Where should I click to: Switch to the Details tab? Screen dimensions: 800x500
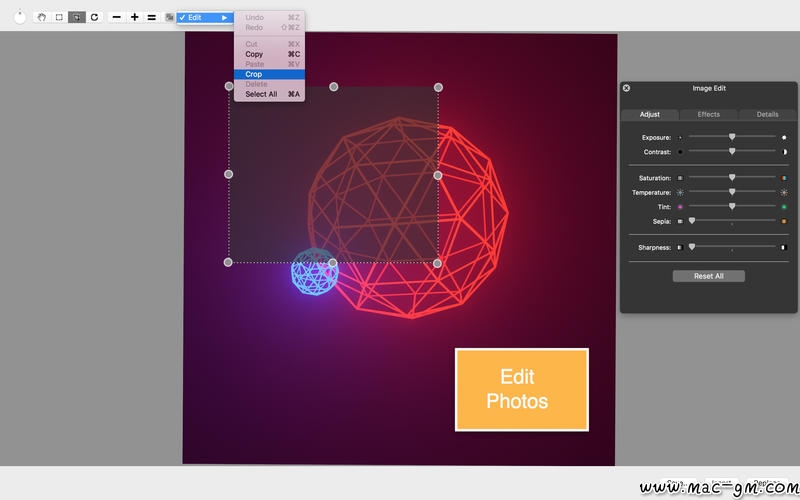point(767,114)
